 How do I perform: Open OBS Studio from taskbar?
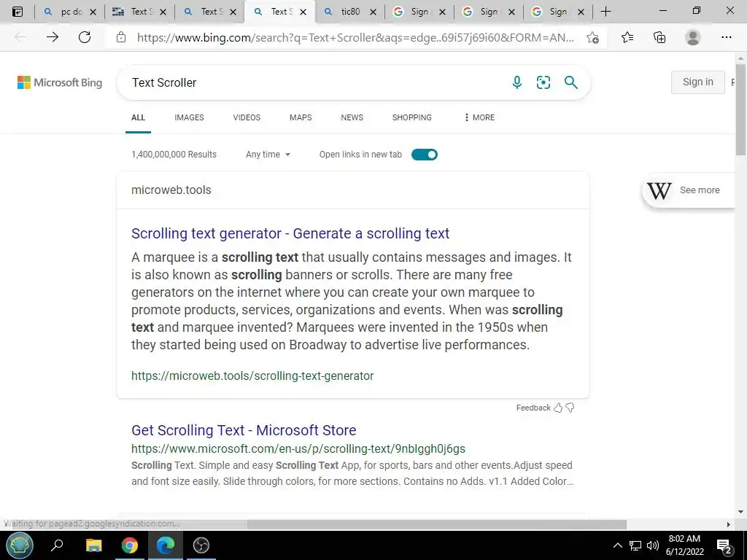[201, 545]
